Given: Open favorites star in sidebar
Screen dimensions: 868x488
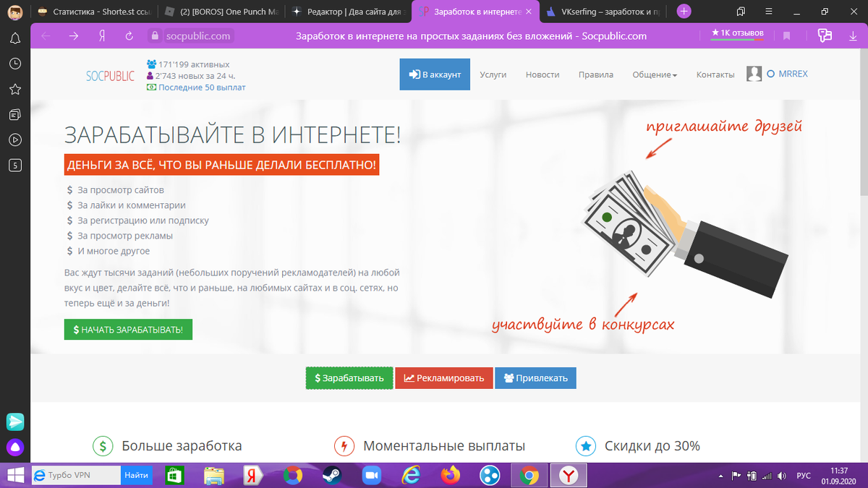Looking at the screenshot, I should point(14,89).
